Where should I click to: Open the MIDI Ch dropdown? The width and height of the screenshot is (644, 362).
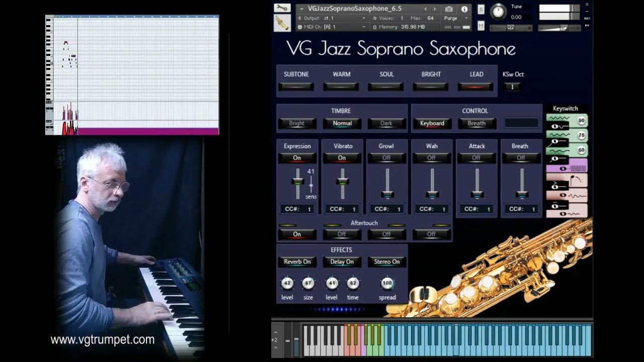[332, 27]
